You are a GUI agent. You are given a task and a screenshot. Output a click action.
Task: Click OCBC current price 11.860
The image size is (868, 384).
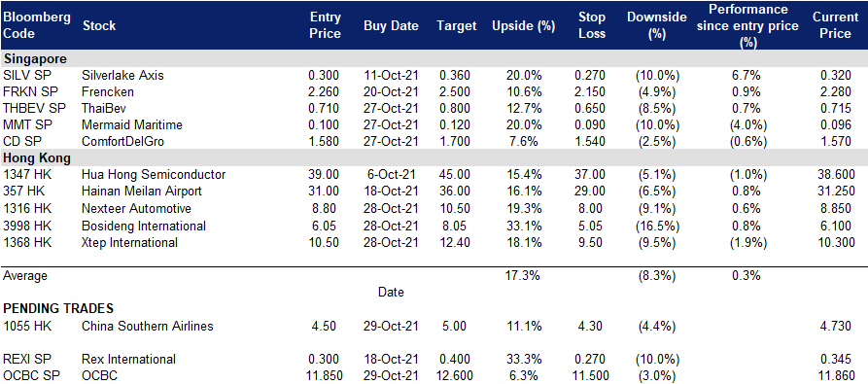(834, 377)
